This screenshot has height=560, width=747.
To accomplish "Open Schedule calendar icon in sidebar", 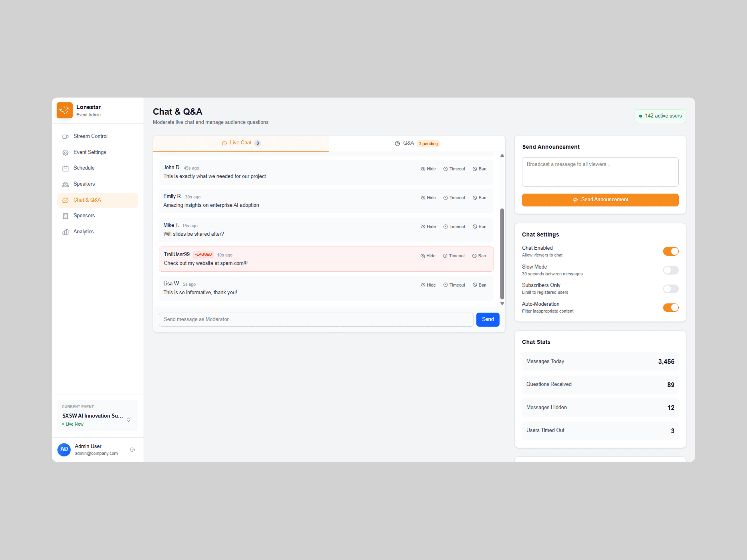I will coord(66,168).
